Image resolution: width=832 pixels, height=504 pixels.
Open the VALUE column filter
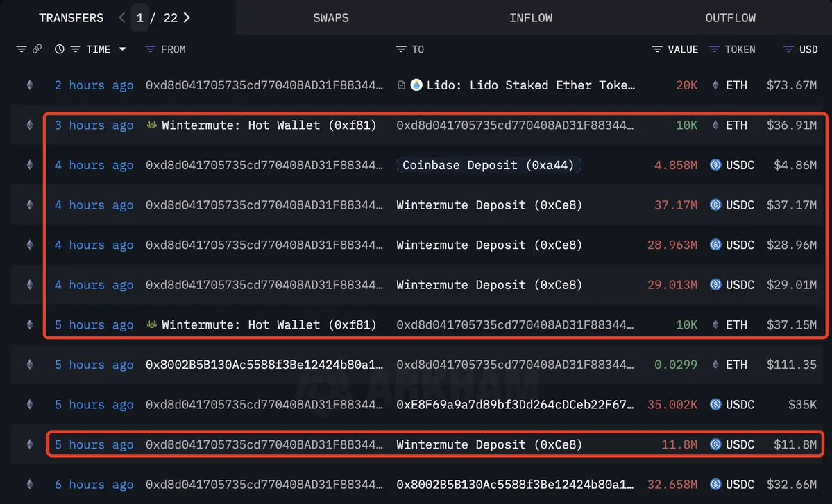pos(657,49)
